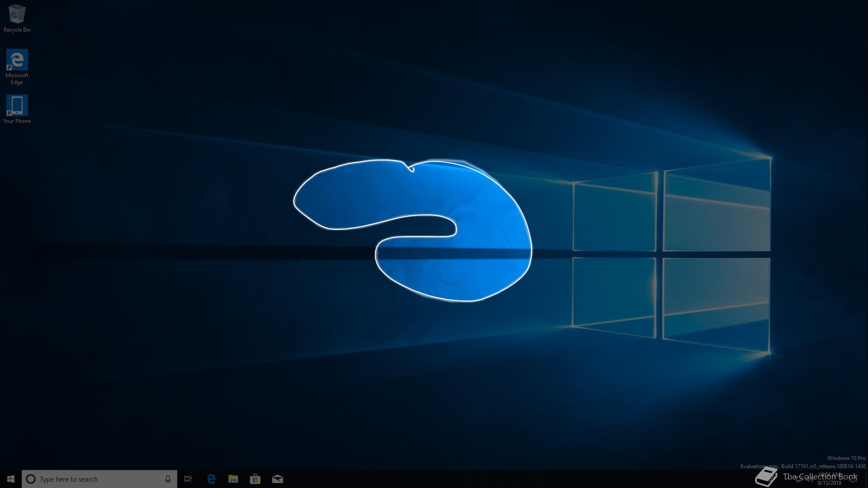This screenshot has height=488, width=868.
Task: Click the search microphone icon
Action: click(x=168, y=479)
